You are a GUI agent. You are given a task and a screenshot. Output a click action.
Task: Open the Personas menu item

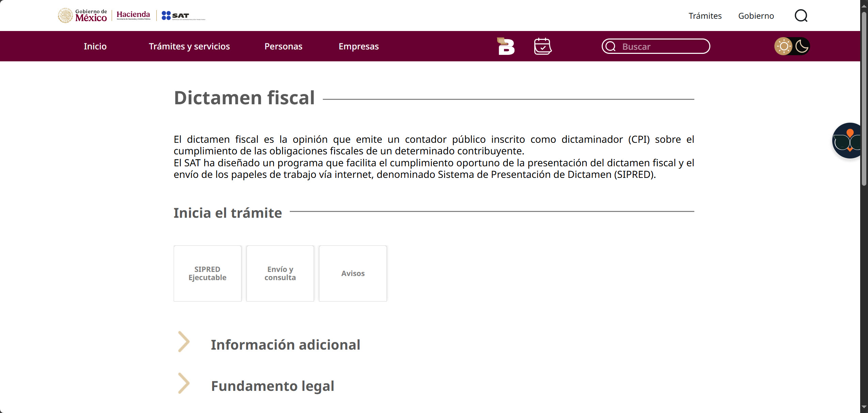pyautogui.click(x=283, y=46)
